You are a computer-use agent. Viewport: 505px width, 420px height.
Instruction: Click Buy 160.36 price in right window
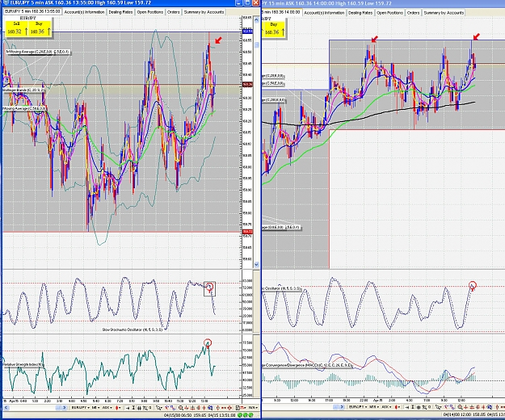pos(274,29)
